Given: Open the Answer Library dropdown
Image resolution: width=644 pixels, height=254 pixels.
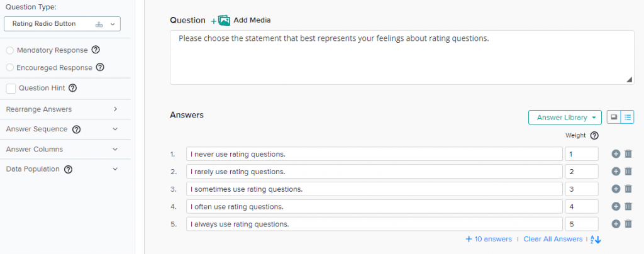Looking at the screenshot, I should point(565,118).
